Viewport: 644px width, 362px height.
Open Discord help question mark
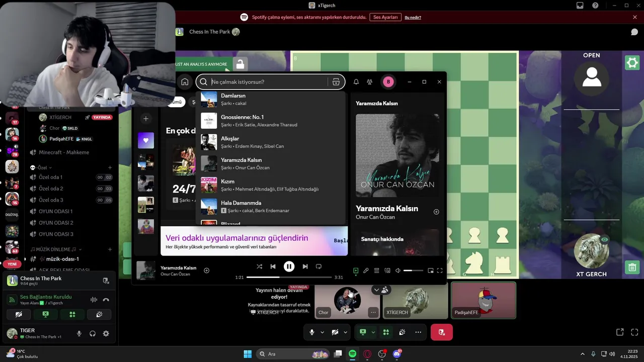(x=595, y=6)
